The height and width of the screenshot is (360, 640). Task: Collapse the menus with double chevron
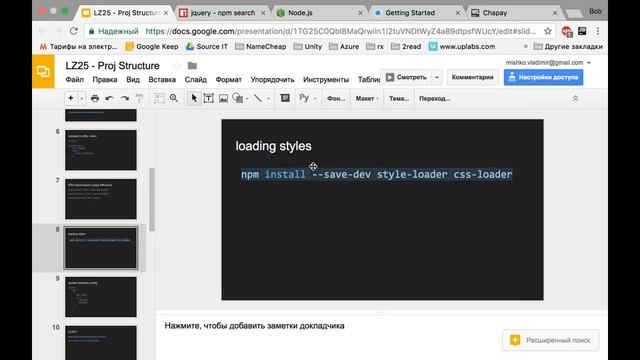[575, 99]
